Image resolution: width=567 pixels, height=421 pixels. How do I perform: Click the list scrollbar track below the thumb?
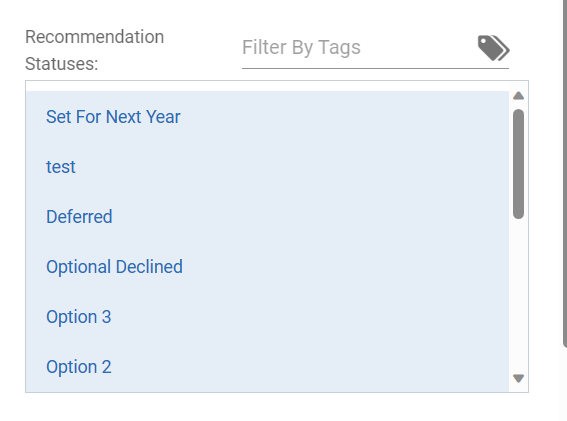tap(519, 295)
